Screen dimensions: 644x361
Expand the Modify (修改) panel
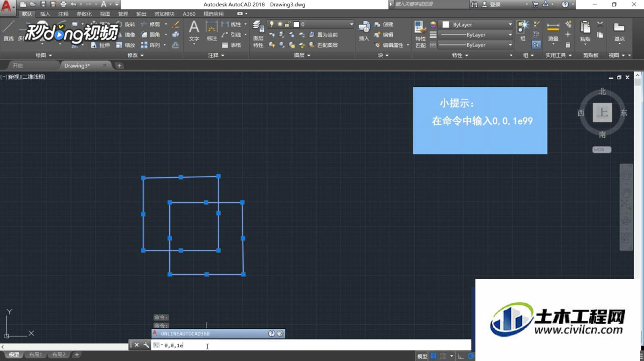(135, 55)
